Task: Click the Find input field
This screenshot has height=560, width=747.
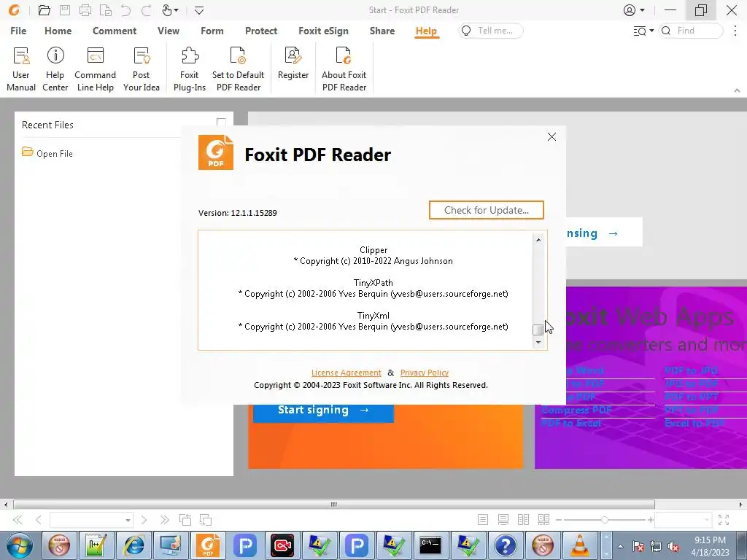Action: pyautogui.click(x=691, y=31)
